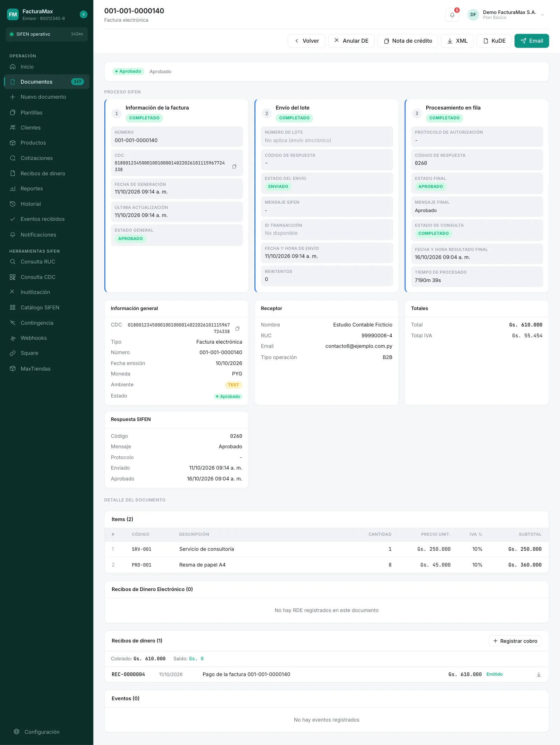Click the 147 badge on Documentos

tap(77, 82)
